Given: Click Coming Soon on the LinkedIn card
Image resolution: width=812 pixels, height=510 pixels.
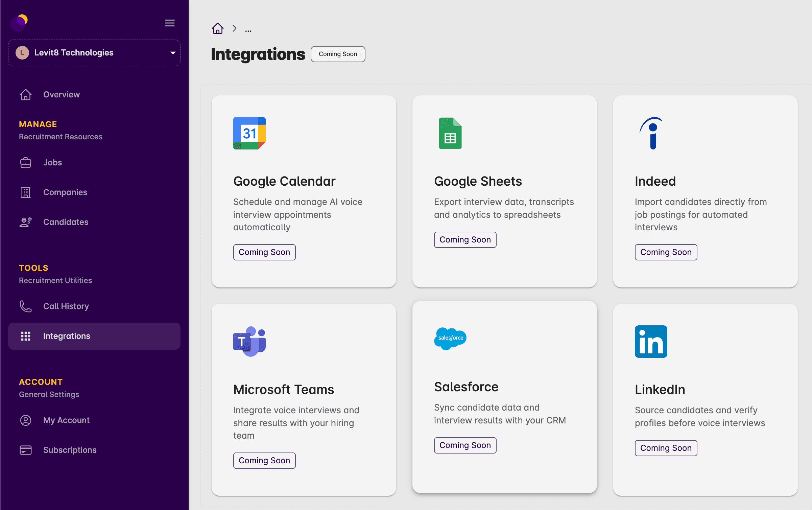Looking at the screenshot, I should 666,448.
